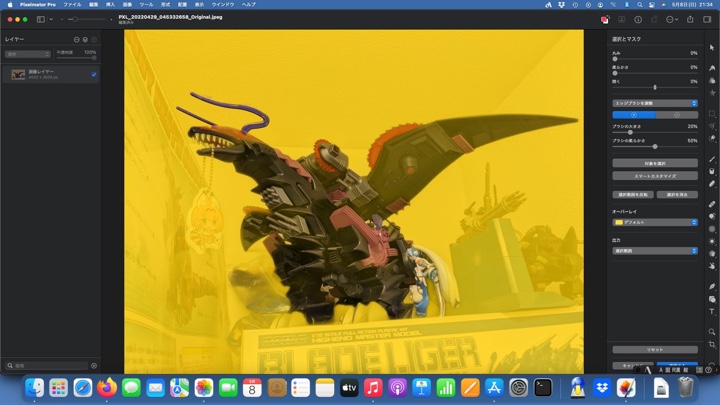720x405 pixels.
Task: Open the overlay color dropdown
Action: [x=655, y=222]
